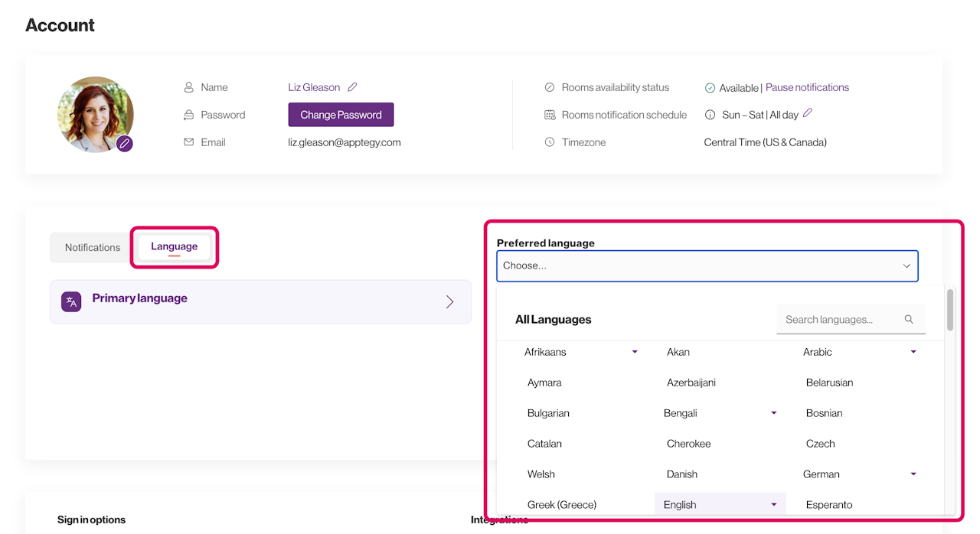980x534 pixels.
Task: Click the edit badge on profile photo
Action: pos(125,143)
